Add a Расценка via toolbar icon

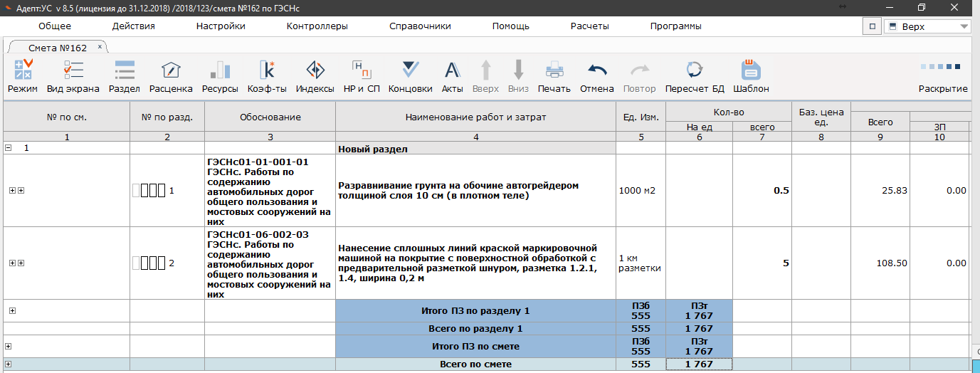click(171, 70)
